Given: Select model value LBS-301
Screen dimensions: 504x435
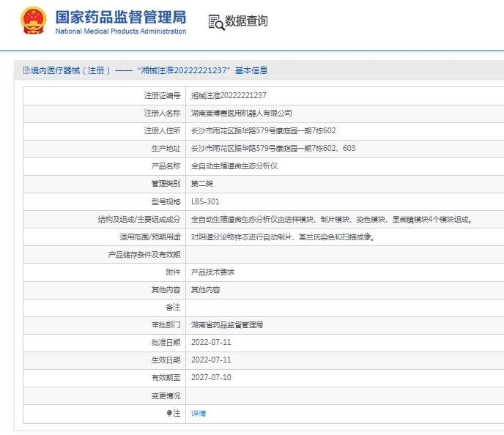Looking at the screenshot, I should [205, 202].
